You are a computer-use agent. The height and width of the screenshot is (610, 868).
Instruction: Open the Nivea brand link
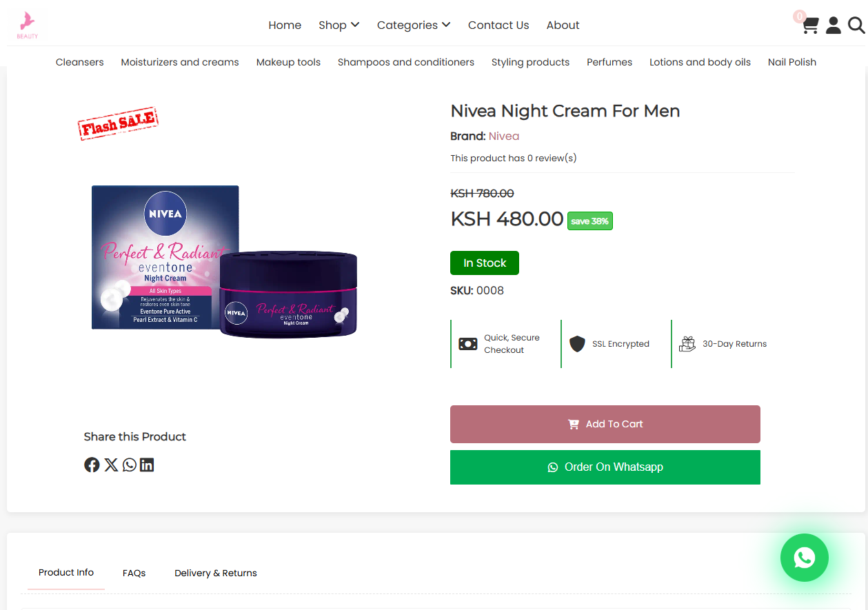click(x=504, y=136)
